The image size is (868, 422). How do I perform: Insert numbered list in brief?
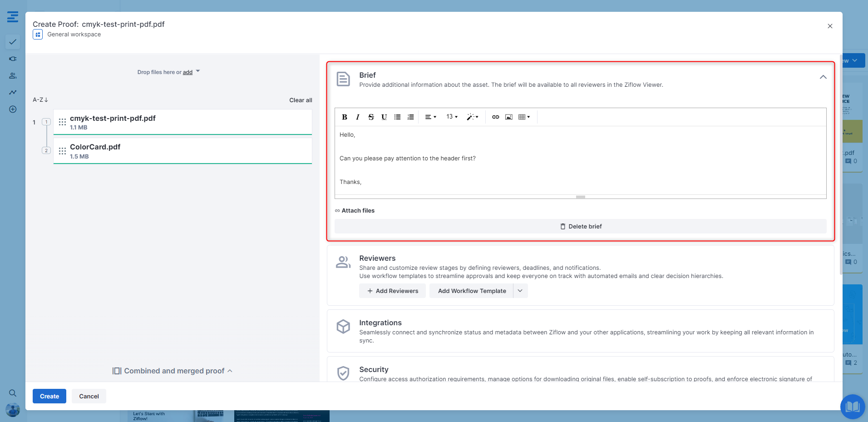tap(410, 117)
